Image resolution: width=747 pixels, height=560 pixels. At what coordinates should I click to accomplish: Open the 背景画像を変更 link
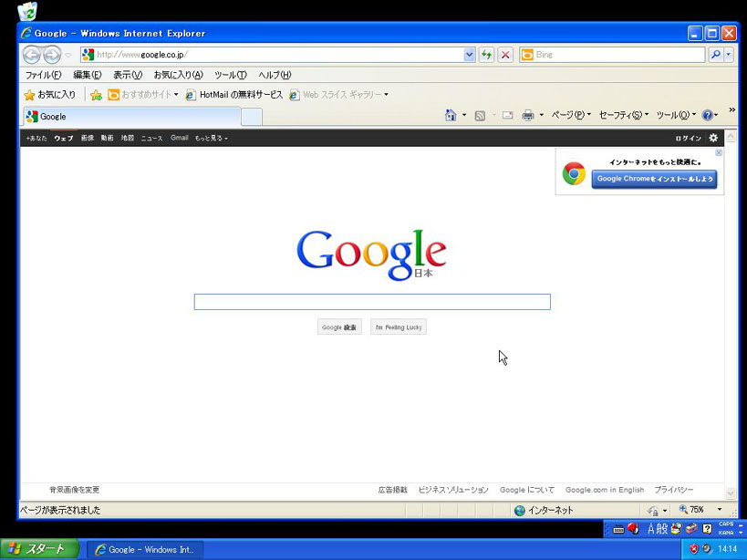point(74,490)
